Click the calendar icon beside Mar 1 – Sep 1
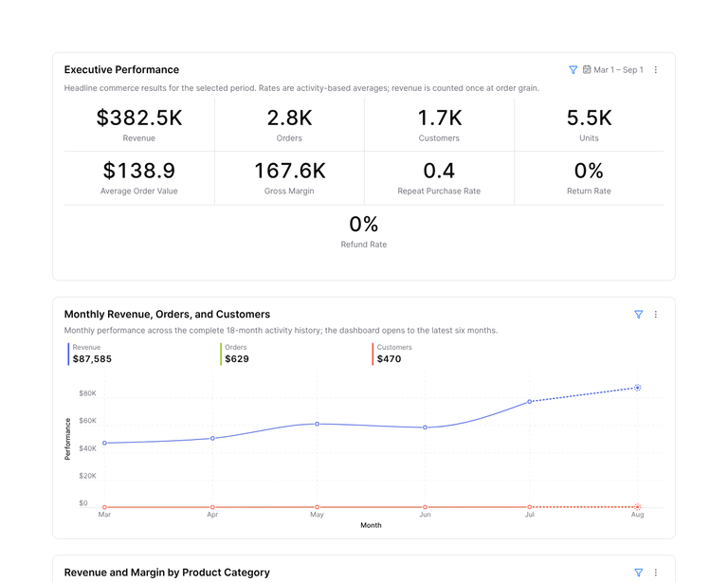 coord(587,69)
